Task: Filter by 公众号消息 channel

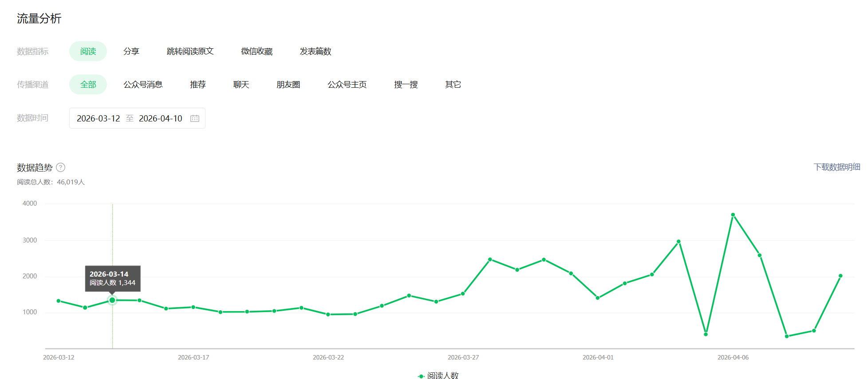Action: [x=143, y=85]
